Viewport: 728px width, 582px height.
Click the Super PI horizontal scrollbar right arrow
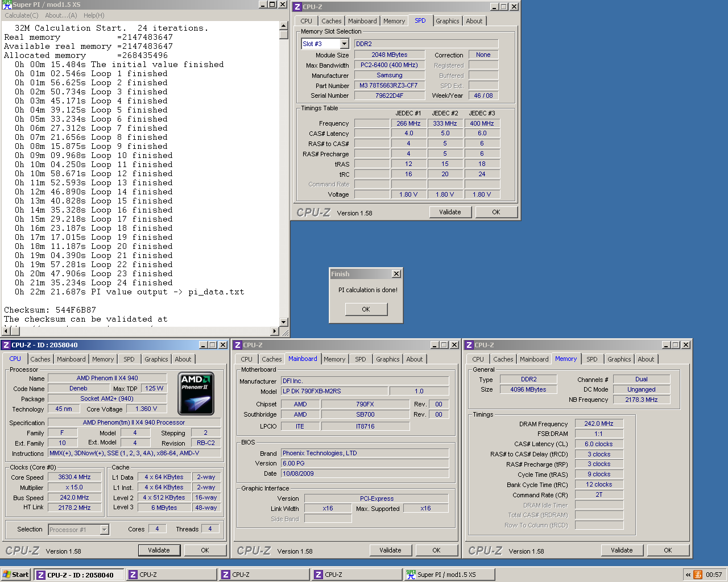(x=275, y=331)
